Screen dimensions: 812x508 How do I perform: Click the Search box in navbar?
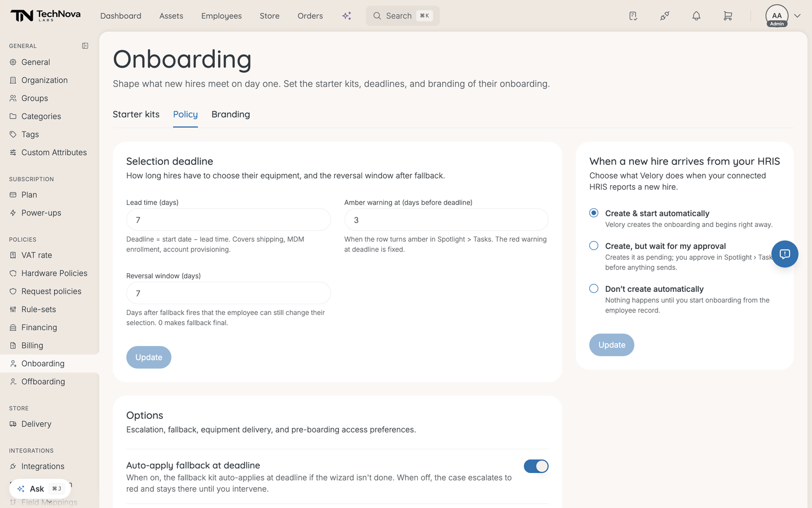[x=403, y=16]
